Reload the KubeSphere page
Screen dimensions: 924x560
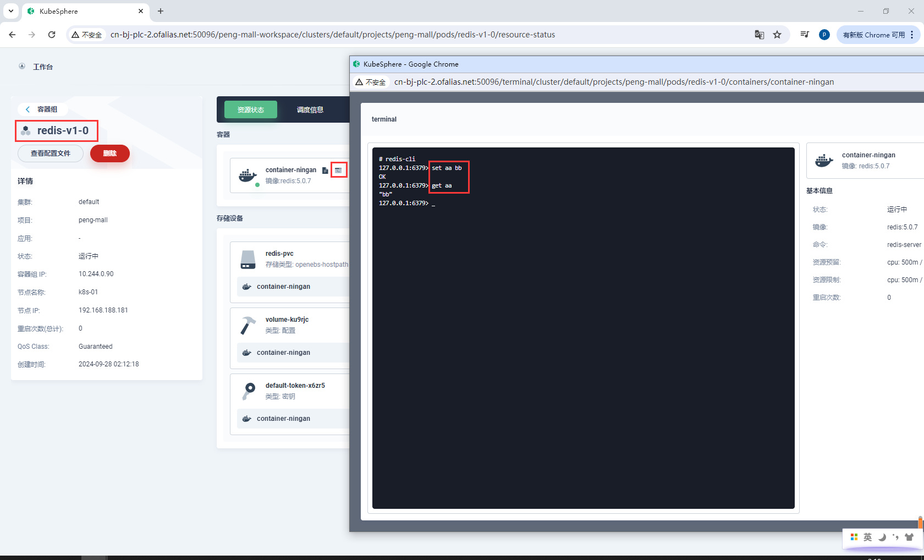(52, 35)
